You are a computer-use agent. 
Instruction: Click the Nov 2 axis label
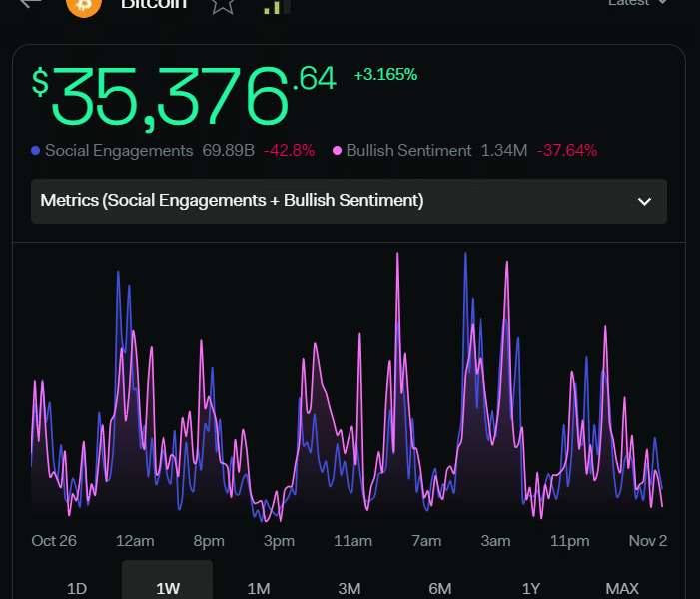648,541
